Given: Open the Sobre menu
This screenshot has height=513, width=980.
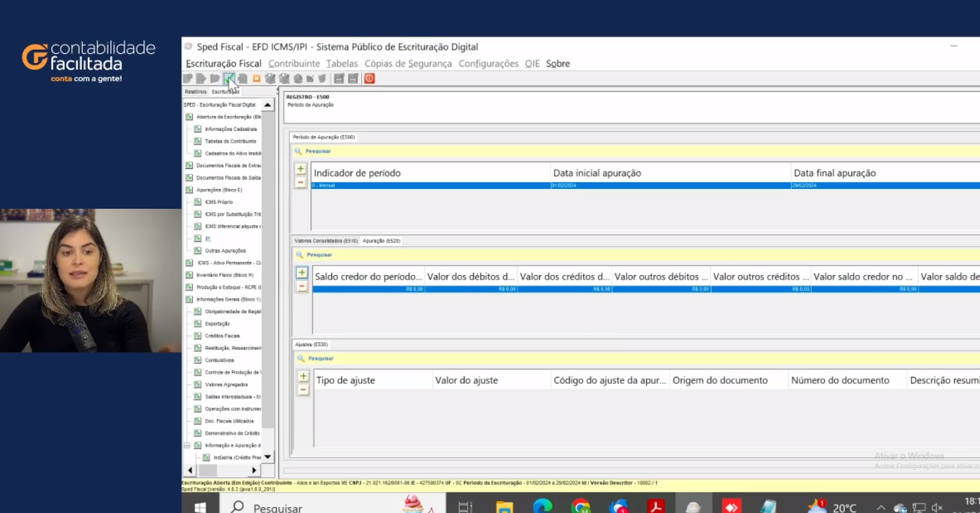Looking at the screenshot, I should coord(558,64).
